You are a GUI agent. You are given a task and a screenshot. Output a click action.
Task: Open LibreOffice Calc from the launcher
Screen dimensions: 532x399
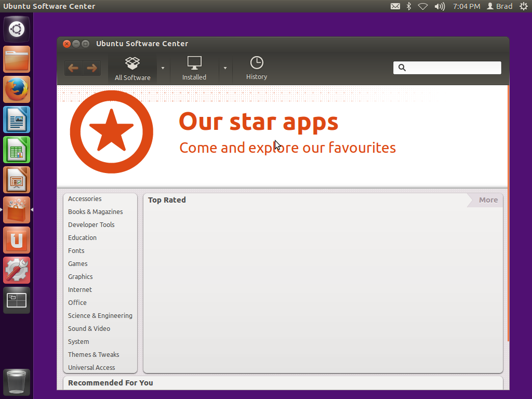pos(17,150)
